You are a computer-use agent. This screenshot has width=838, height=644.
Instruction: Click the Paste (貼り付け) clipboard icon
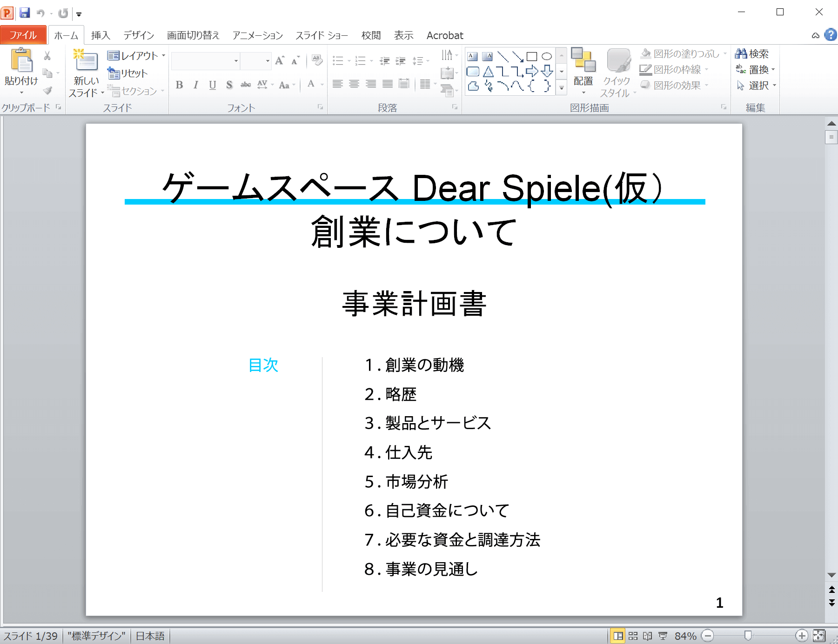(x=21, y=61)
